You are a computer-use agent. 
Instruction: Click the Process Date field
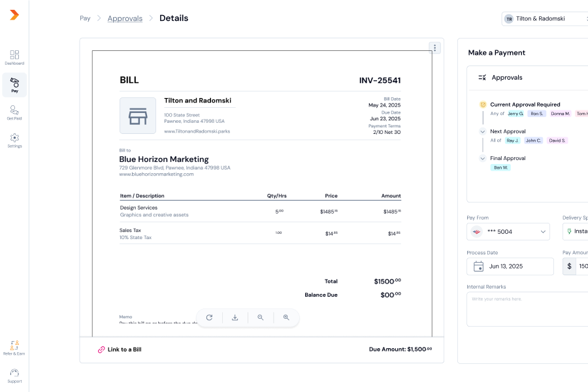[x=510, y=267]
